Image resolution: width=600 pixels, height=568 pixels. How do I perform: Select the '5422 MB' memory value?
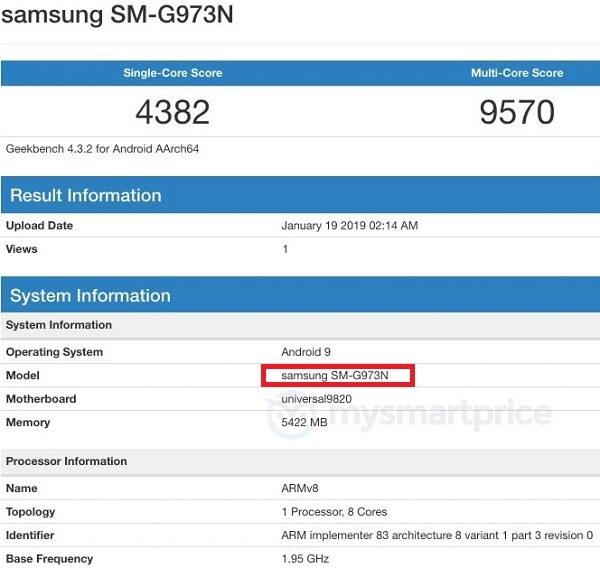click(304, 423)
